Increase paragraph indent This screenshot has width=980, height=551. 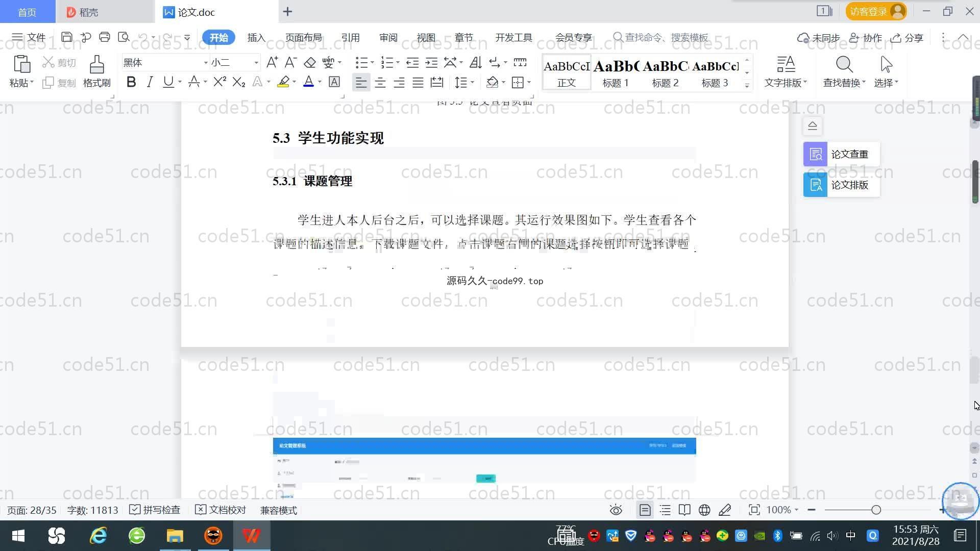click(x=432, y=62)
